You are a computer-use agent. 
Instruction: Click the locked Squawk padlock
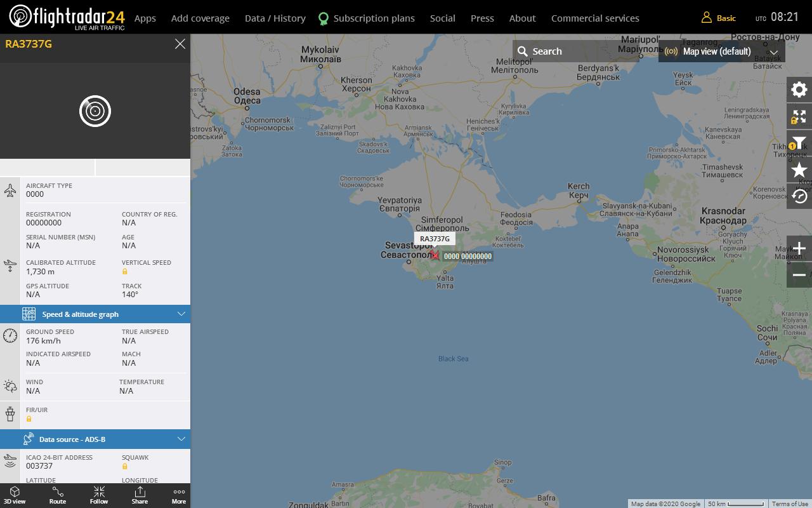coord(125,466)
